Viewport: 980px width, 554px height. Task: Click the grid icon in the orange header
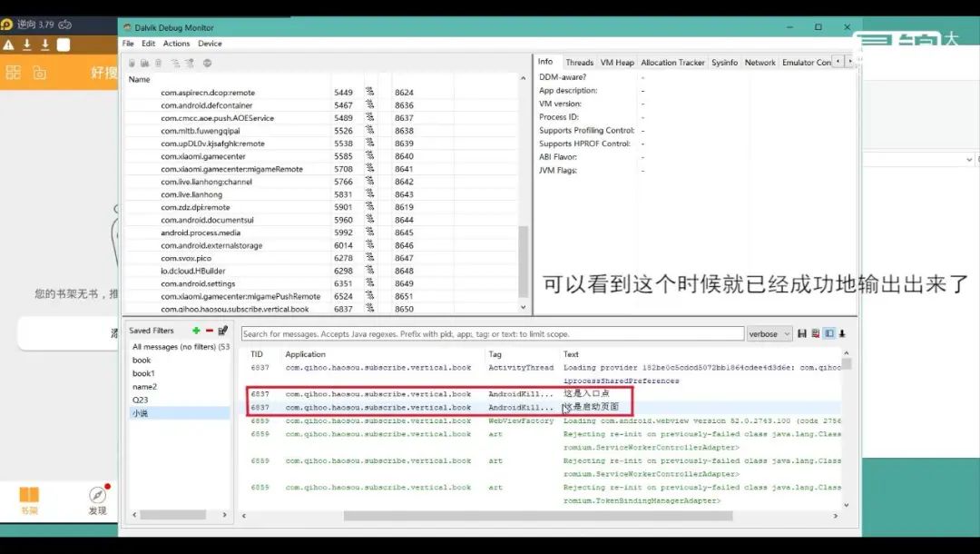[13, 73]
